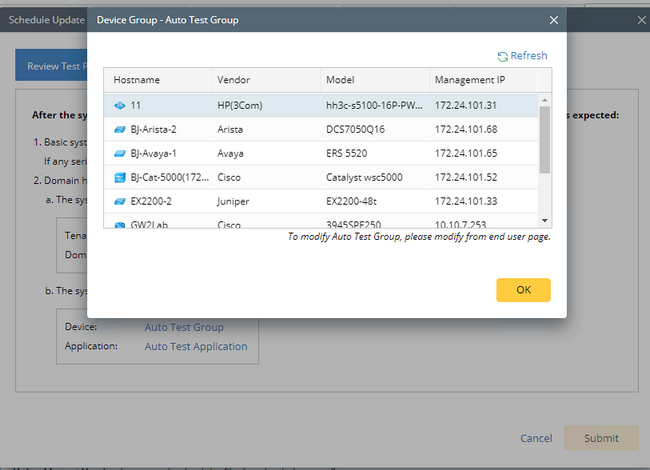Sort by the Vendor column header
The height and width of the screenshot is (470, 650).
234,80
